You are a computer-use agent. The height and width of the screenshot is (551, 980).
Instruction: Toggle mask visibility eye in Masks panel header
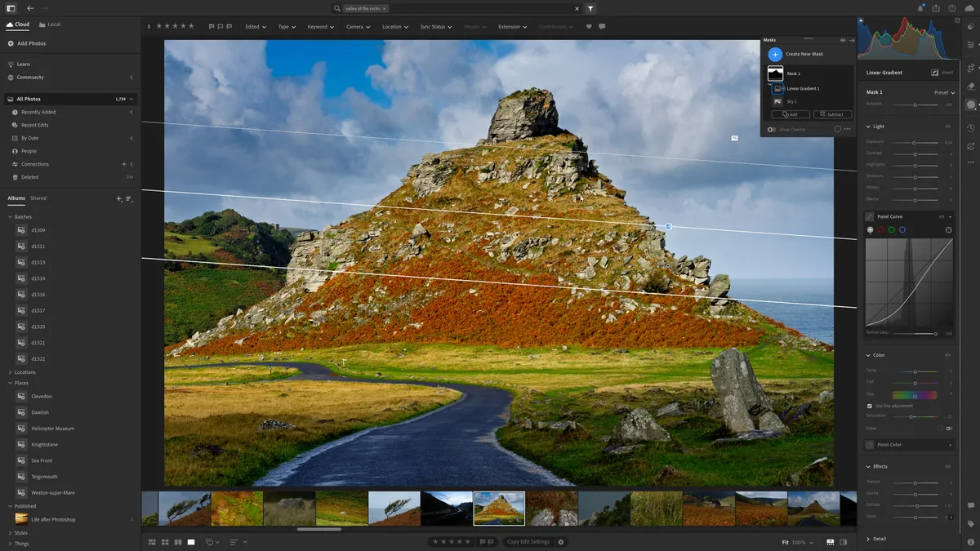(842, 40)
